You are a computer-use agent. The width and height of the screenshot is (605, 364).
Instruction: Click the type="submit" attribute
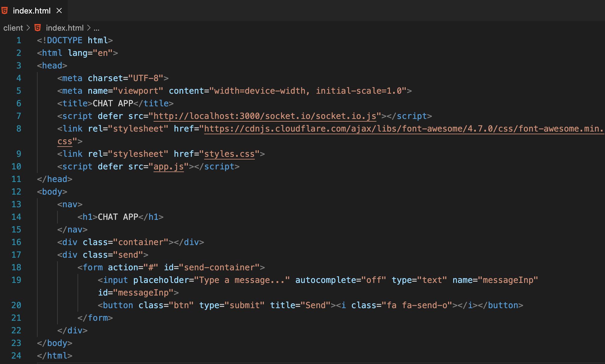point(232,305)
